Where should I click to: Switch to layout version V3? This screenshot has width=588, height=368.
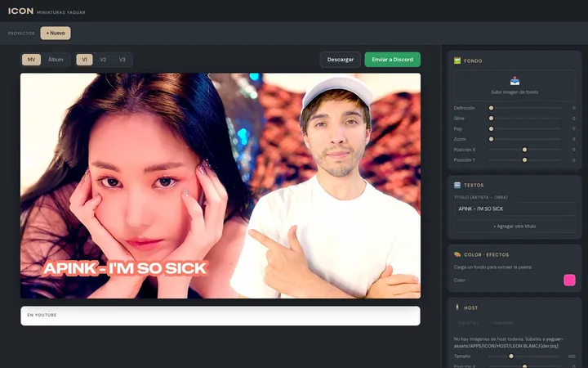click(122, 60)
